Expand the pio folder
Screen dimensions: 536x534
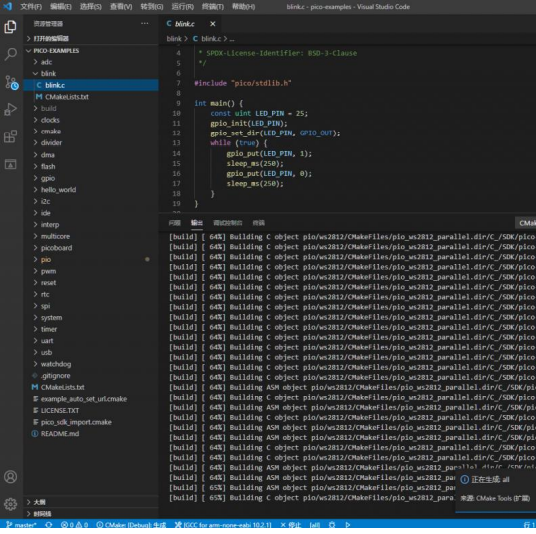(x=91, y=259)
